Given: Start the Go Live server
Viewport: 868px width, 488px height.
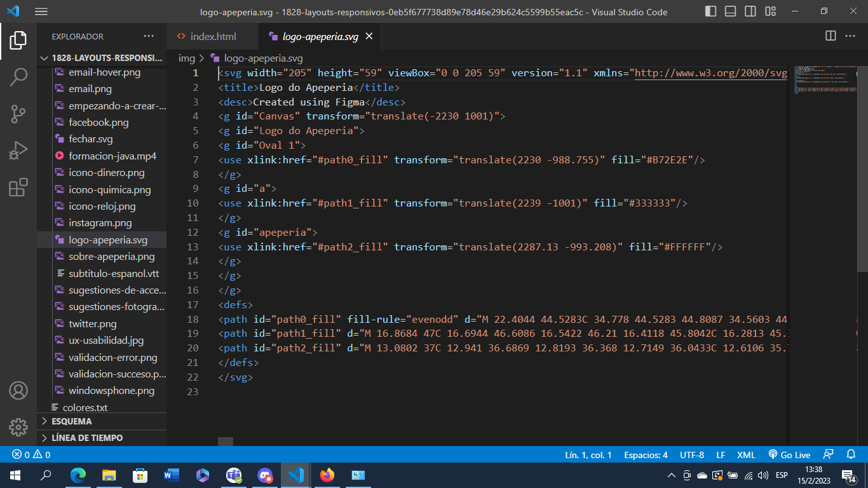Looking at the screenshot, I should pyautogui.click(x=789, y=455).
